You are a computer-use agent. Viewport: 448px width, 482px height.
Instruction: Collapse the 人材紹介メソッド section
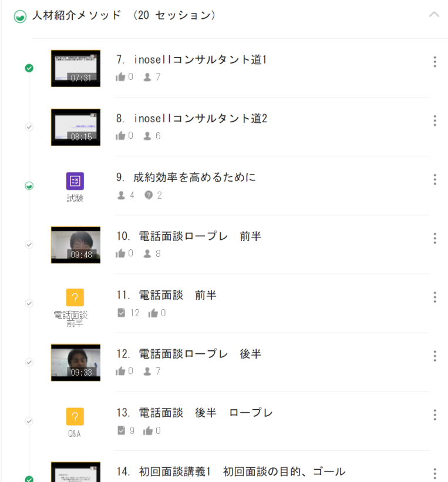coord(434,15)
